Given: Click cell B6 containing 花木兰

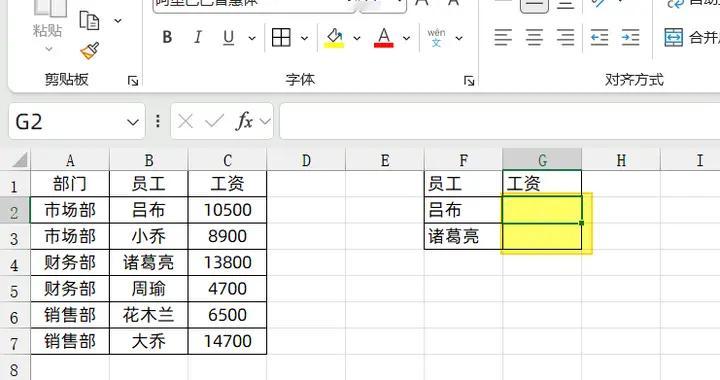Looking at the screenshot, I should [x=149, y=315].
